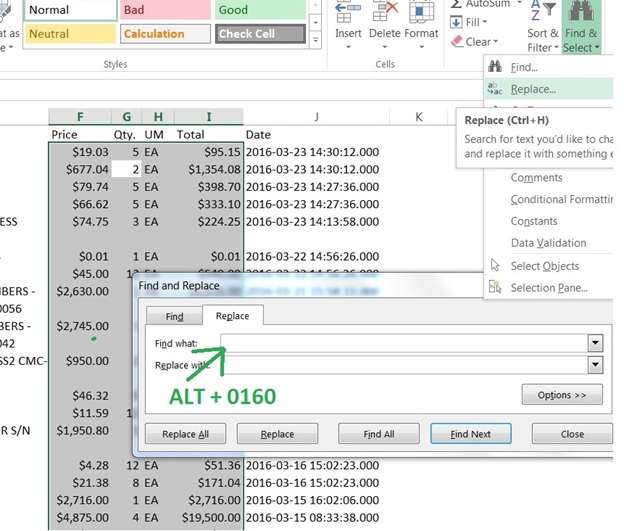Select column H header
Viewport: 624px width, 531px height.
tap(158, 117)
